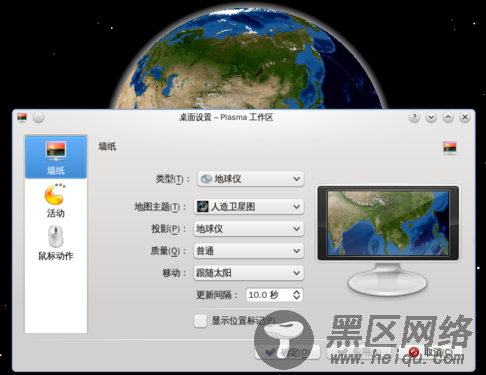Minimize the dialog with down arrow button
This screenshot has height=375, width=486.
(431, 117)
